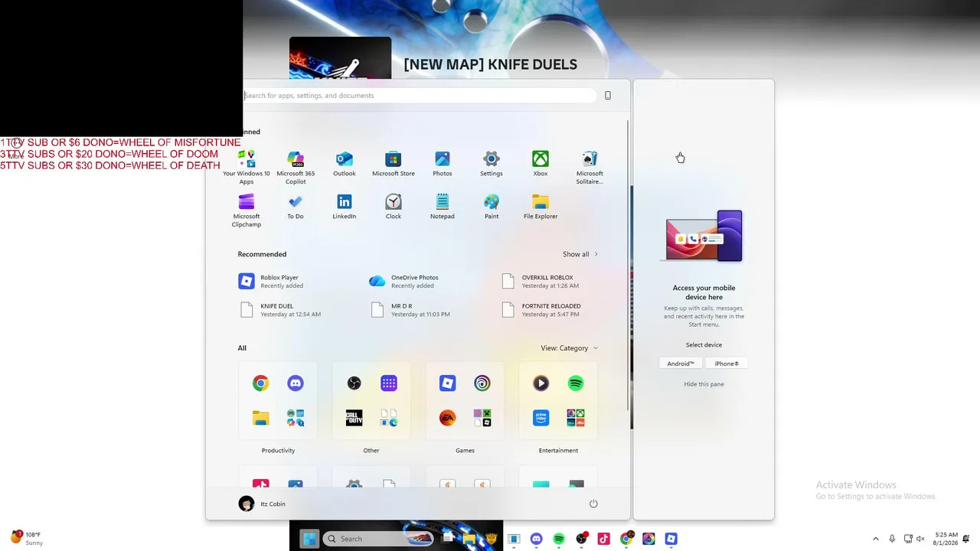Launch the EA app in Games folder
980x551 pixels.
click(x=448, y=418)
